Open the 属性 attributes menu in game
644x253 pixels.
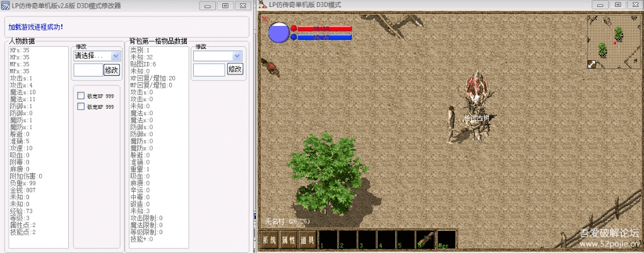point(289,240)
